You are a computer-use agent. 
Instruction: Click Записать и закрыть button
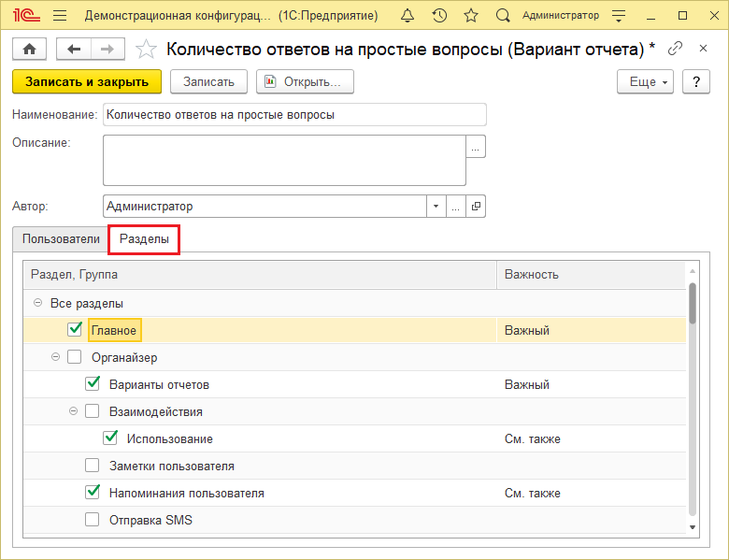87,82
